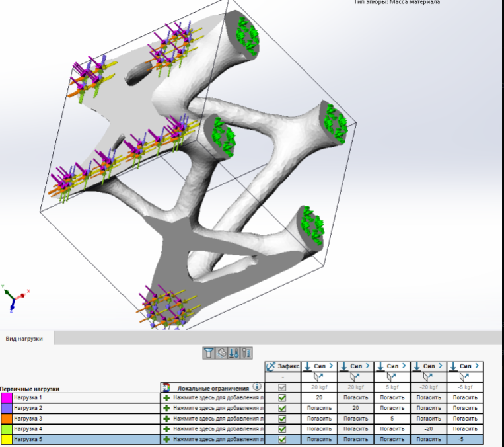The width and height of the screenshot is (504, 447).
Task: Edit value 5 in Нагрузка 3 row
Action: coord(392,419)
